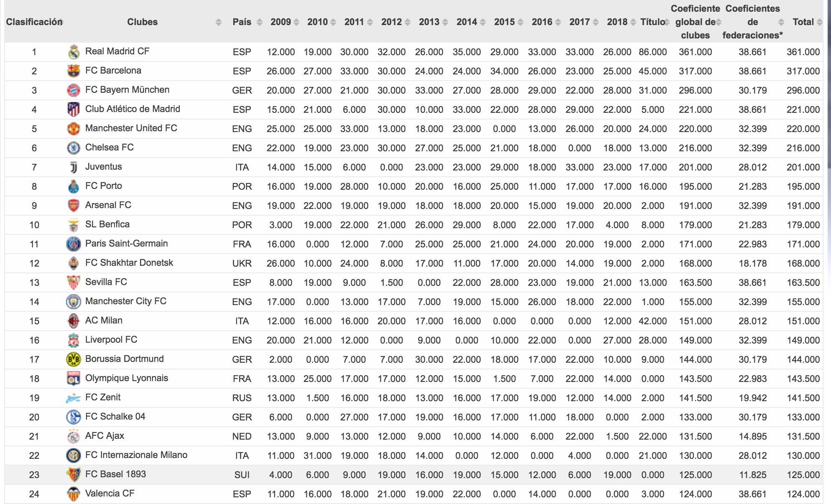This screenshot has height=504, width=831.
Task: Select the FC Basel 1893 club name
Action: [x=115, y=474]
